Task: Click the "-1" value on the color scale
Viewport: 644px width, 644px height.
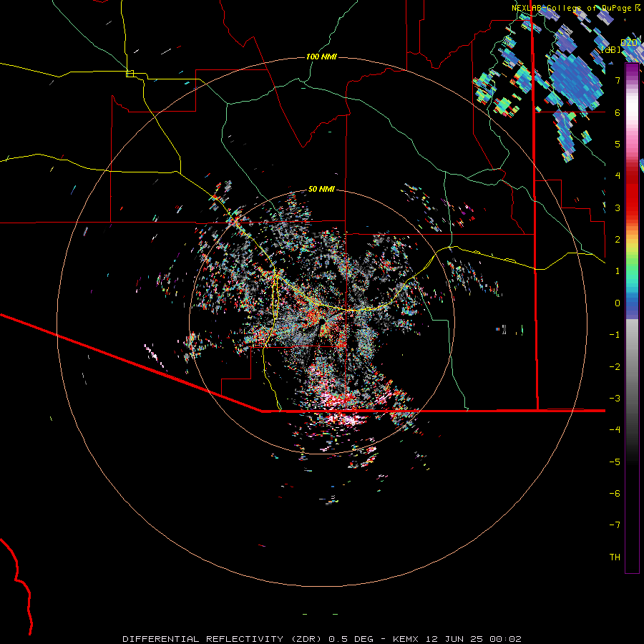Action: (615, 335)
